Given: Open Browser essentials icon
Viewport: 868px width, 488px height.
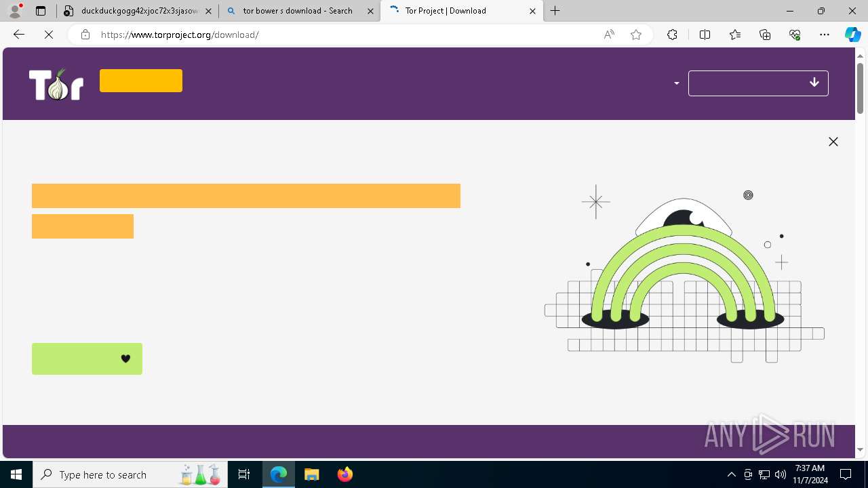Looking at the screenshot, I should [795, 35].
